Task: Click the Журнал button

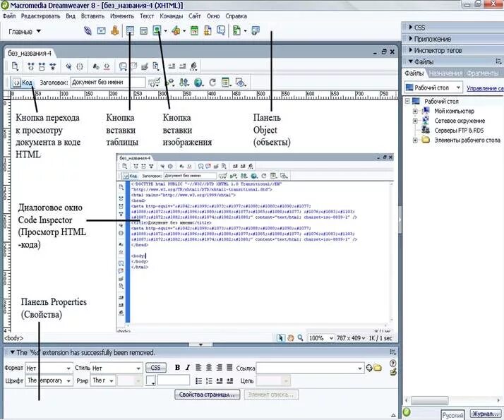Action: coord(486,414)
